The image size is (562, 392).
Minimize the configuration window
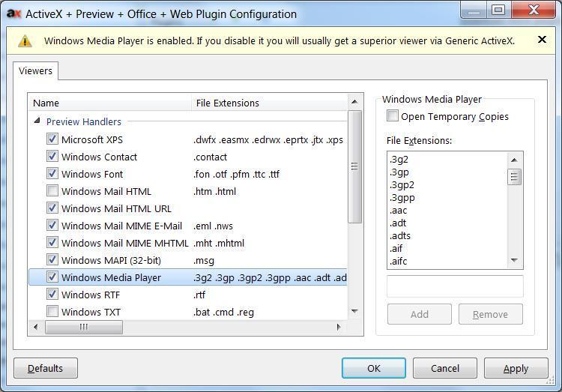click(474, 10)
